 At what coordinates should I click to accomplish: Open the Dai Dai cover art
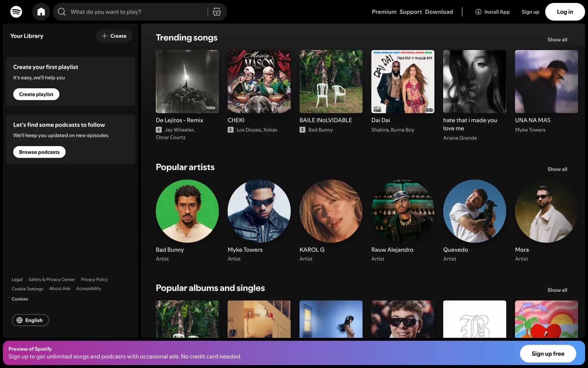403,82
